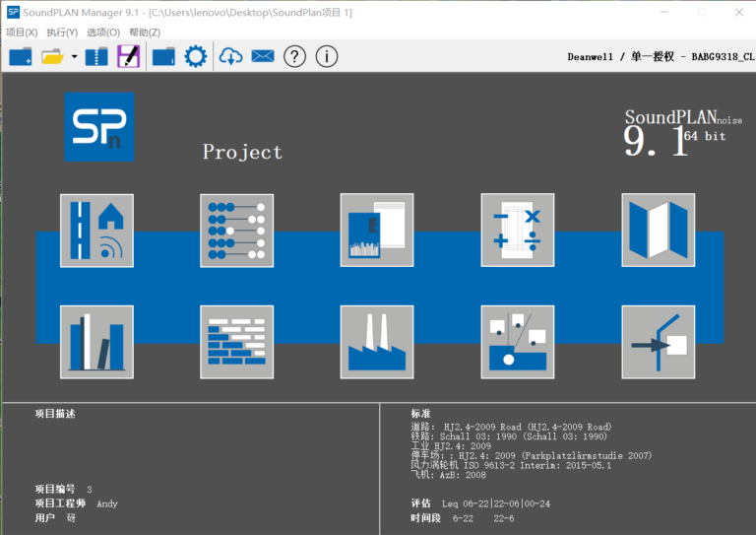Open the tools tile with arrow and white square

pos(659,342)
